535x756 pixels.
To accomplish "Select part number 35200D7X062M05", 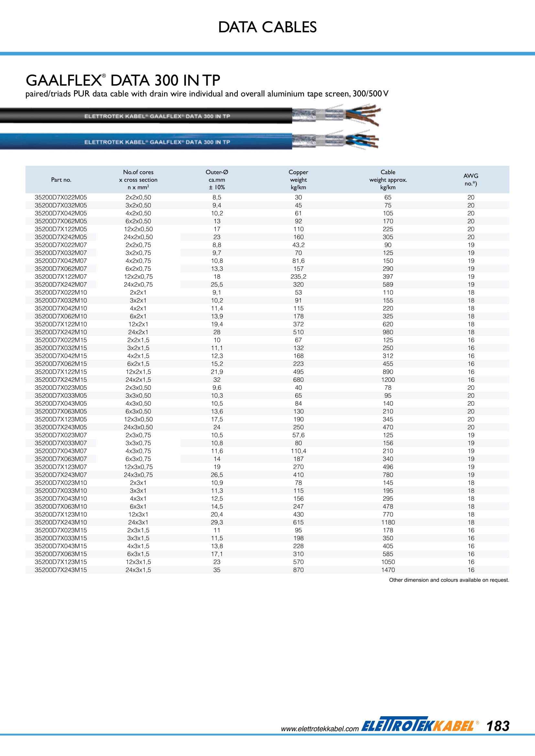I will [61, 221].
